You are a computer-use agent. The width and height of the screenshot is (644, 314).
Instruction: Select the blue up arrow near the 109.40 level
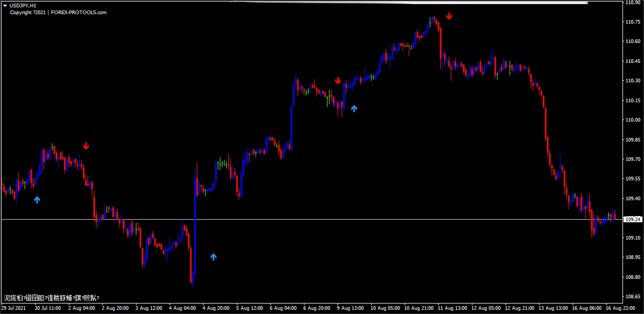coord(37,200)
